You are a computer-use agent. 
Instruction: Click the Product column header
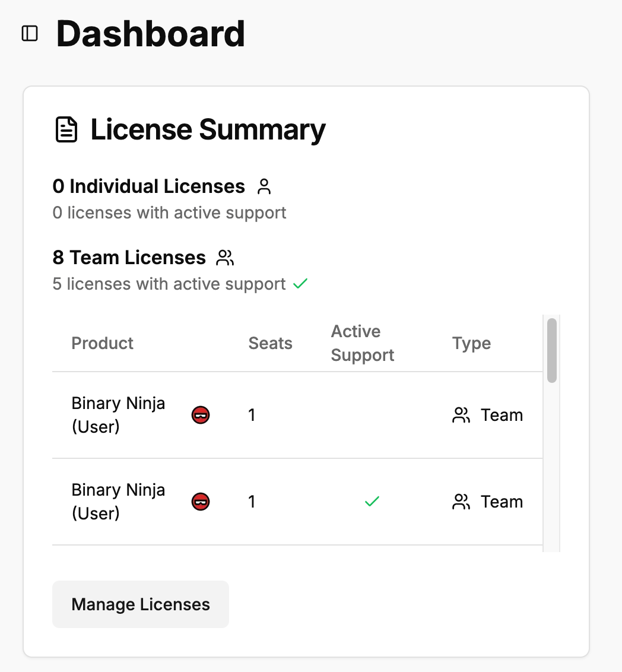tap(103, 343)
